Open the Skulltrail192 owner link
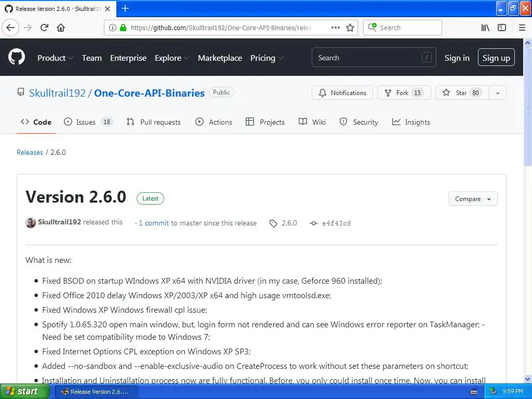The image size is (532, 399). pyautogui.click(x=57, y=93)
